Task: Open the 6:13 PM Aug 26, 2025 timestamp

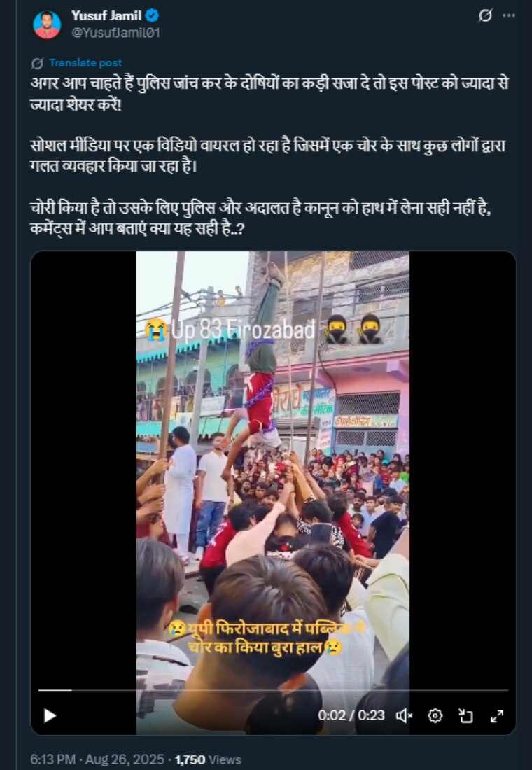Action: click(x=97, y=759)
